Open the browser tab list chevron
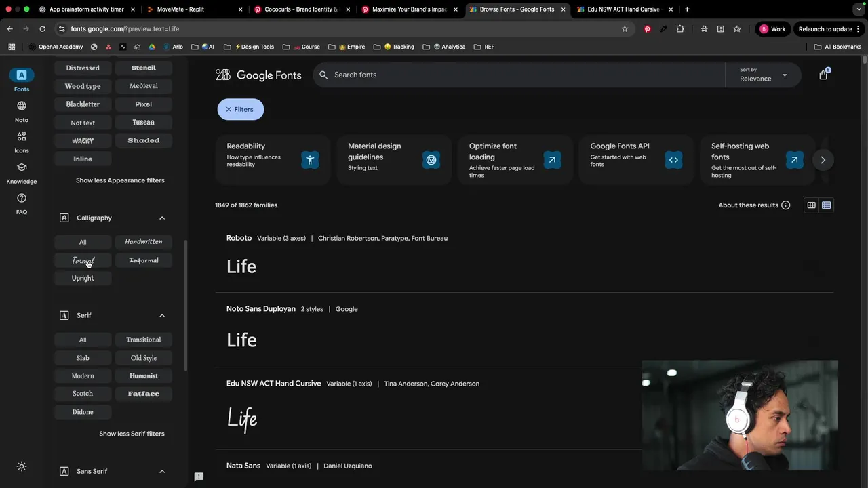The height and width of the screenshot is (488, 868). pos(859,9)
